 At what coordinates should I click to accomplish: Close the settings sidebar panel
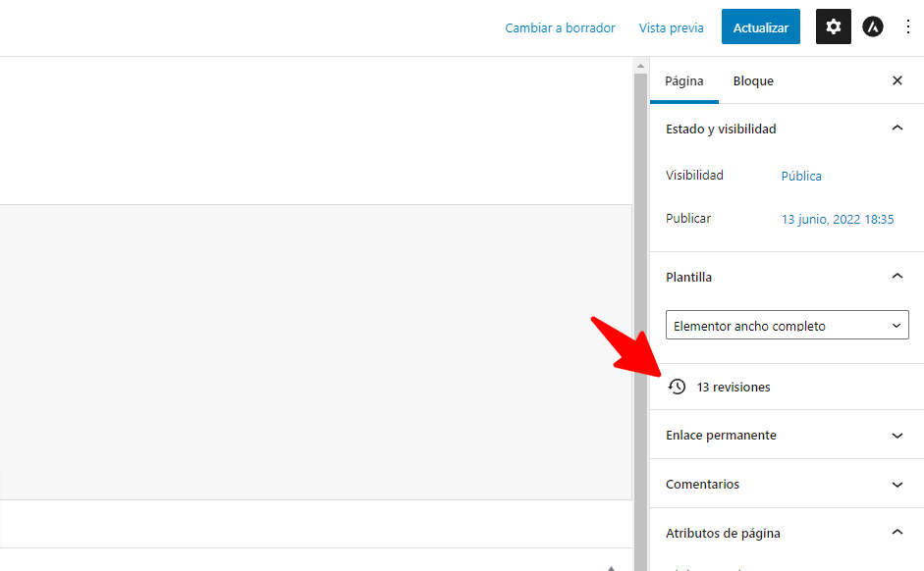(x=897, y=80)
